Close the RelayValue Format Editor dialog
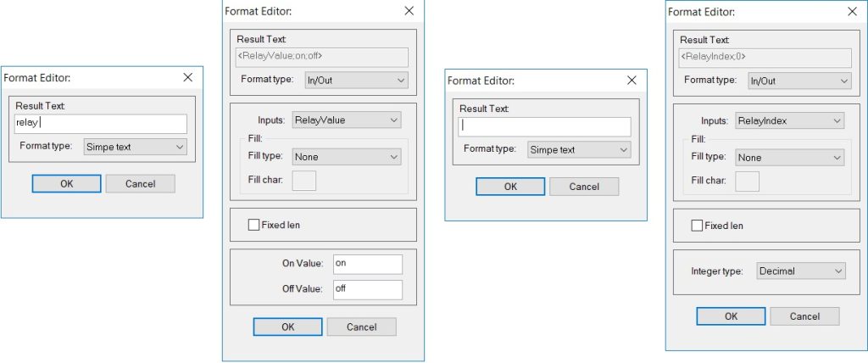868x363 pixels. pyautogui.click(x=409, y=10)
